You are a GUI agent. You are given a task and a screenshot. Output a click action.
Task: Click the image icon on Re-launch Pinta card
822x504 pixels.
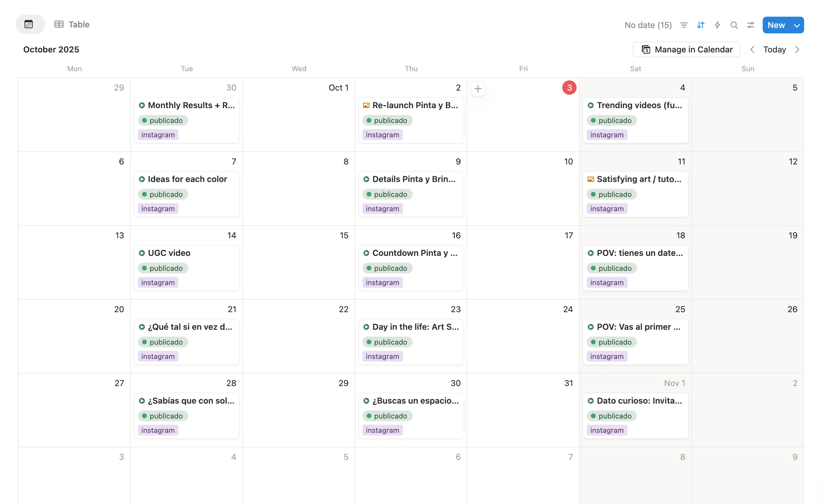click(x=366, y=105)
